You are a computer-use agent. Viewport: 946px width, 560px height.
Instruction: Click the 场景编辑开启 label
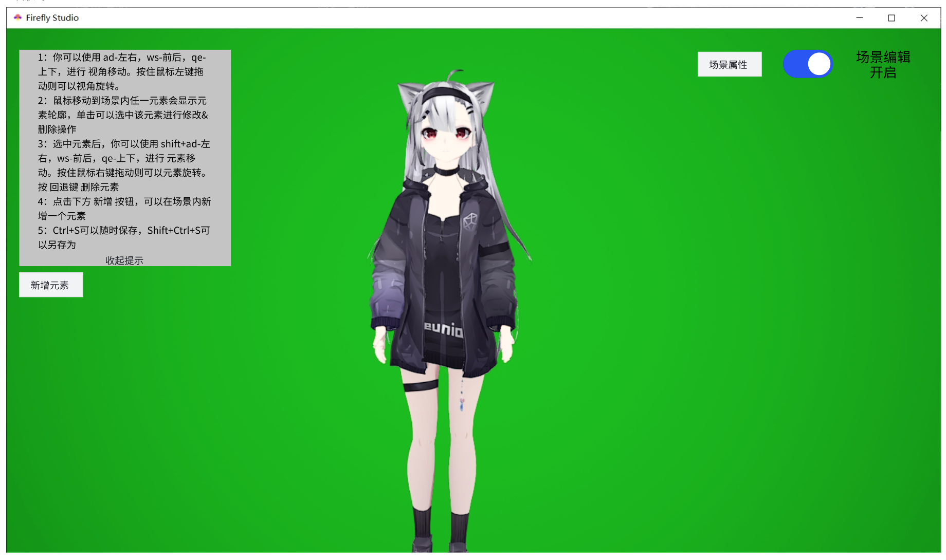[x=883, y=64]
